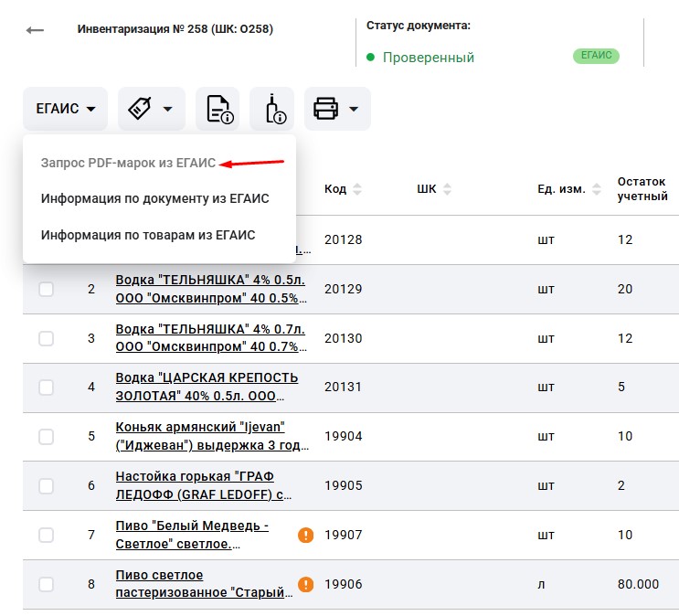Select Информация по товарам из ЕГАИС
This screenshot has height=616, width=679.
click(148, 235)
